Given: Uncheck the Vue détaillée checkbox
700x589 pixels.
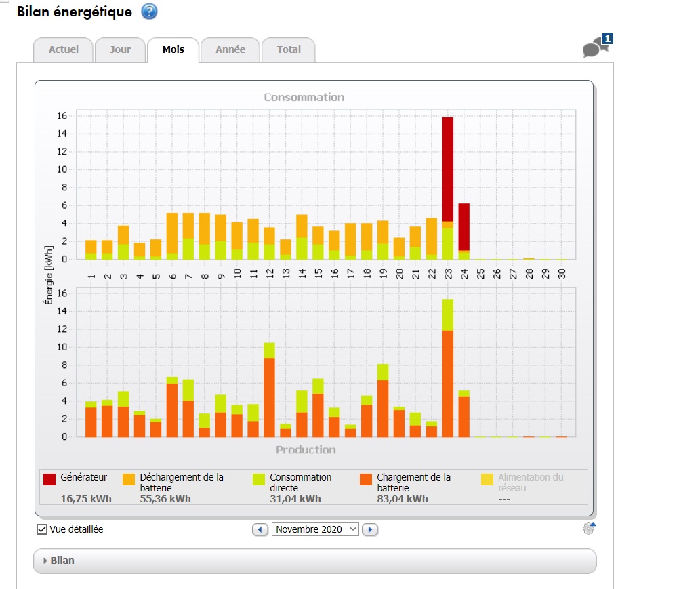Looking at the screenshot, I should (41, 529).
